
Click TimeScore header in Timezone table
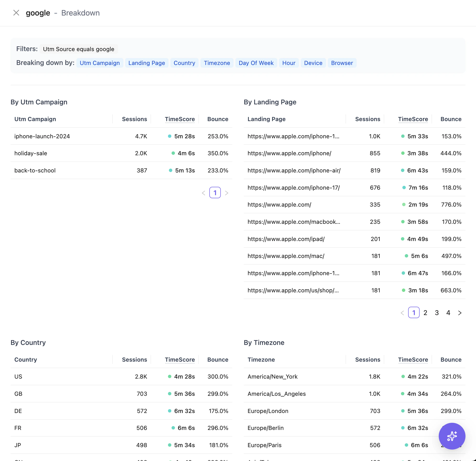[x=413, y=359]
